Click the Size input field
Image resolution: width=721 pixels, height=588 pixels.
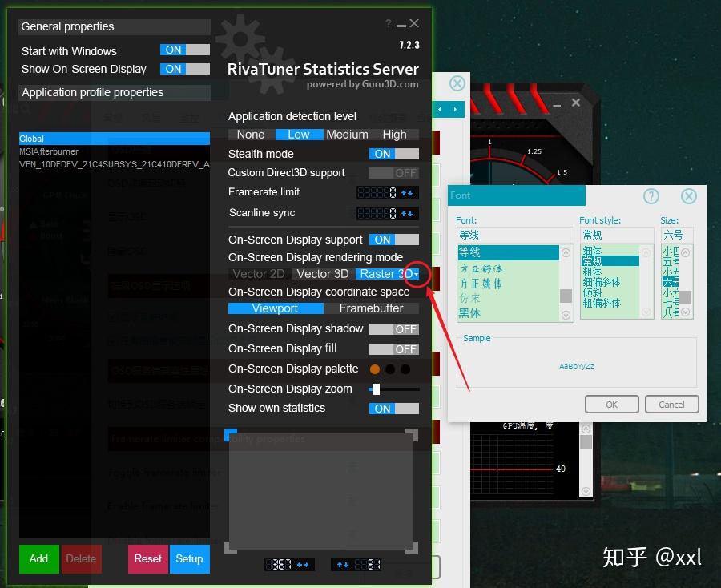point(677,235)
